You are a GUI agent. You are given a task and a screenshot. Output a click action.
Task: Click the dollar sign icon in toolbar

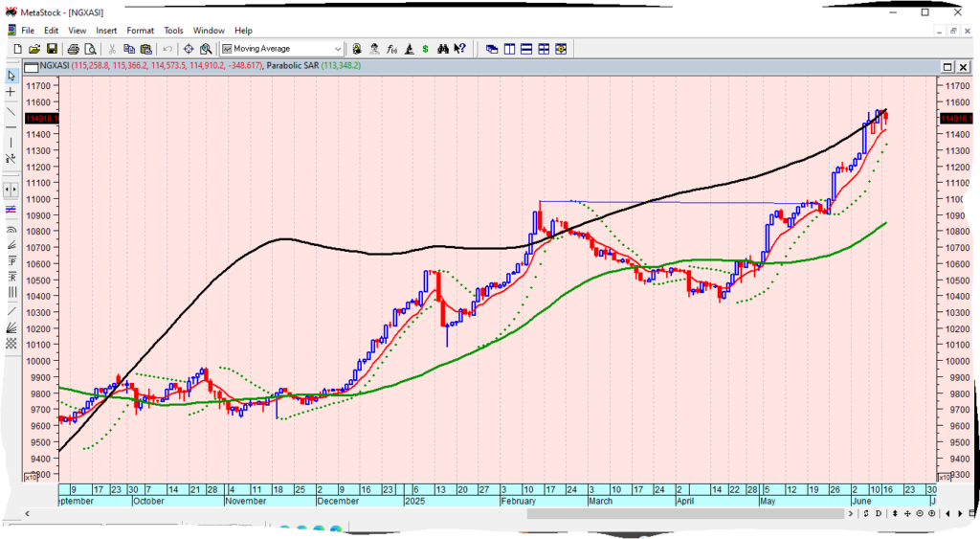pyautogui.click(x=426, y=49)
